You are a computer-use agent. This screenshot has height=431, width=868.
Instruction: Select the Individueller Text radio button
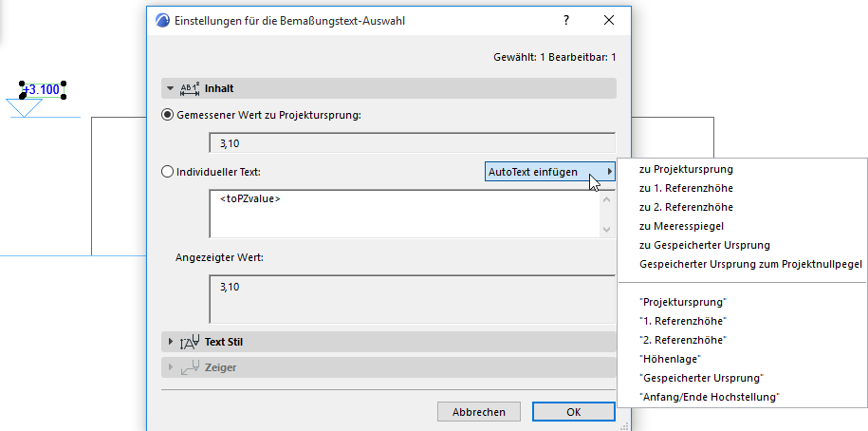point(168,172)
